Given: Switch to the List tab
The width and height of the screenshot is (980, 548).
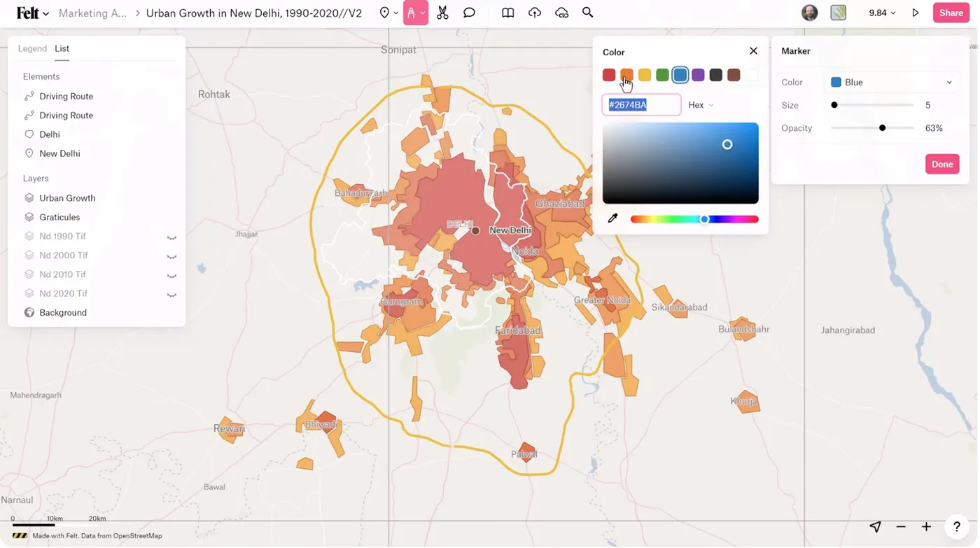Looking at the screenshot, I should tap(62, 48).
